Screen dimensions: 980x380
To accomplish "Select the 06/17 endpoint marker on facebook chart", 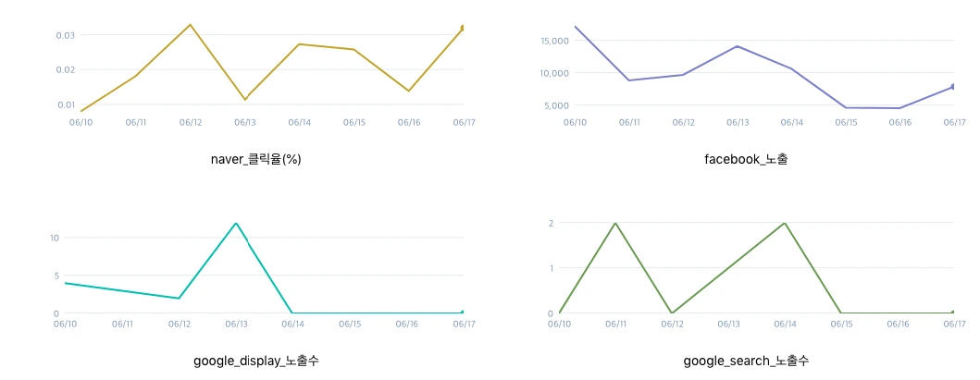I will click(953, 86).
